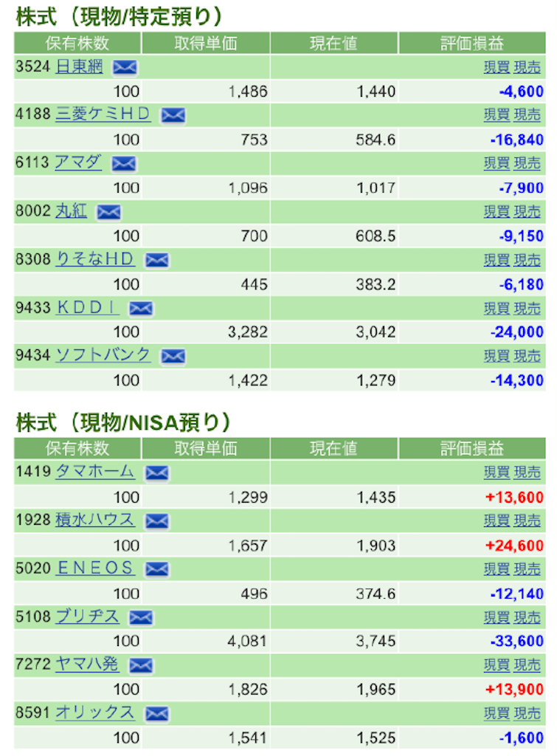Open the オリックス stock link
The height and width of the screenshot is (756, 557).
click(x=95, y=712)
